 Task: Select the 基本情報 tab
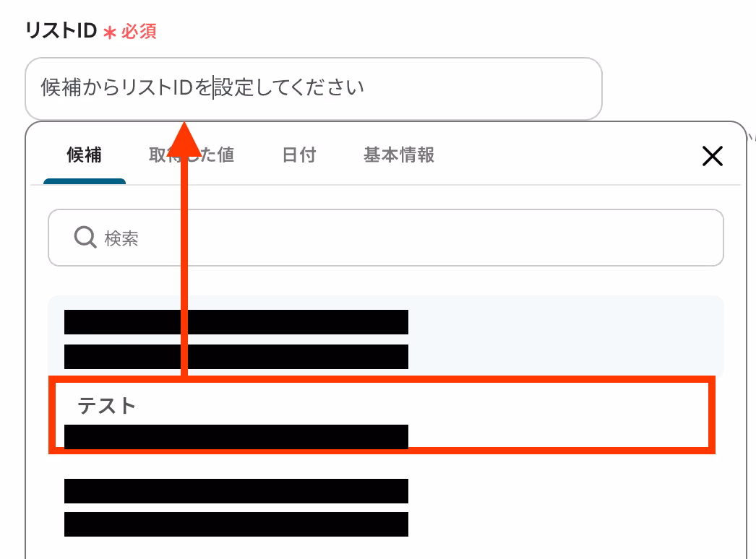coord(399,155)
